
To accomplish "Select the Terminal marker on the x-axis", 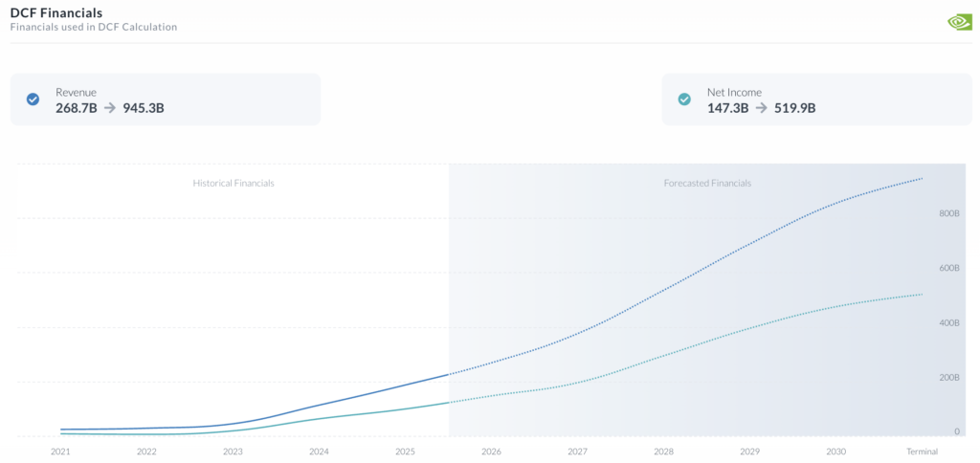I will click(922, 451).
